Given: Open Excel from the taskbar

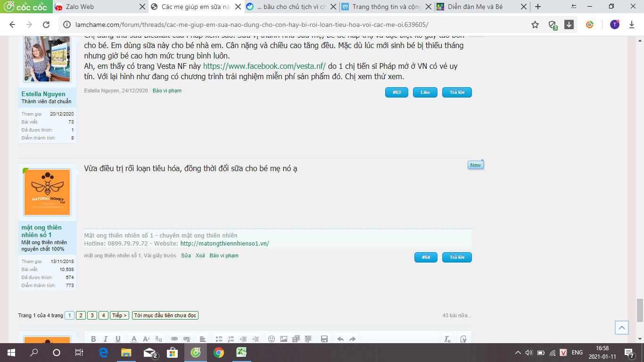Looking at the screenshot, I should [242, 352].
